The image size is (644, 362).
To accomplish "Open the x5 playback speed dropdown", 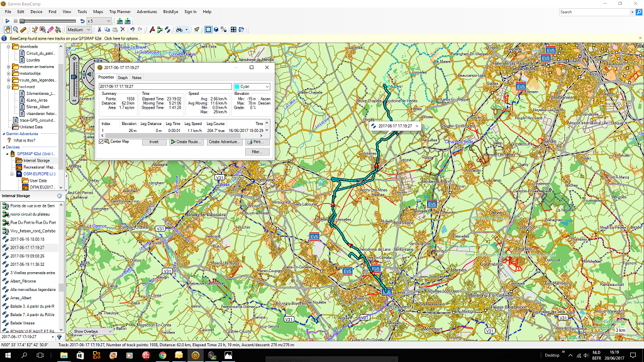I will coord(99,21).
